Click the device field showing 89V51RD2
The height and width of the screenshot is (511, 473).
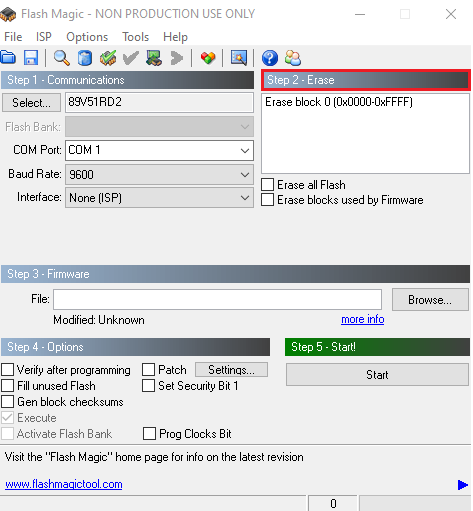point(159,102)
